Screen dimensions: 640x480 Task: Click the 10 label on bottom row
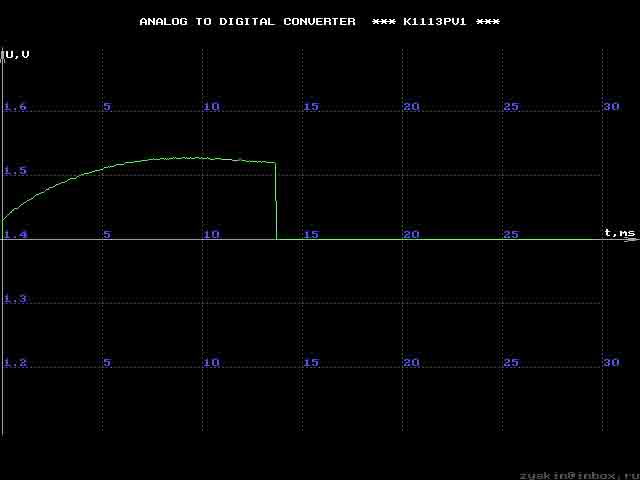[211, 362]
